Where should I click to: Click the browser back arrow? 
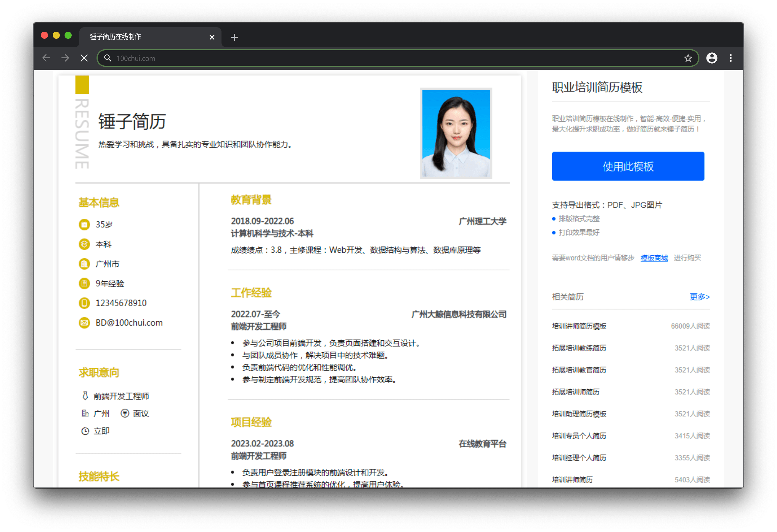[x=46, y=58]
